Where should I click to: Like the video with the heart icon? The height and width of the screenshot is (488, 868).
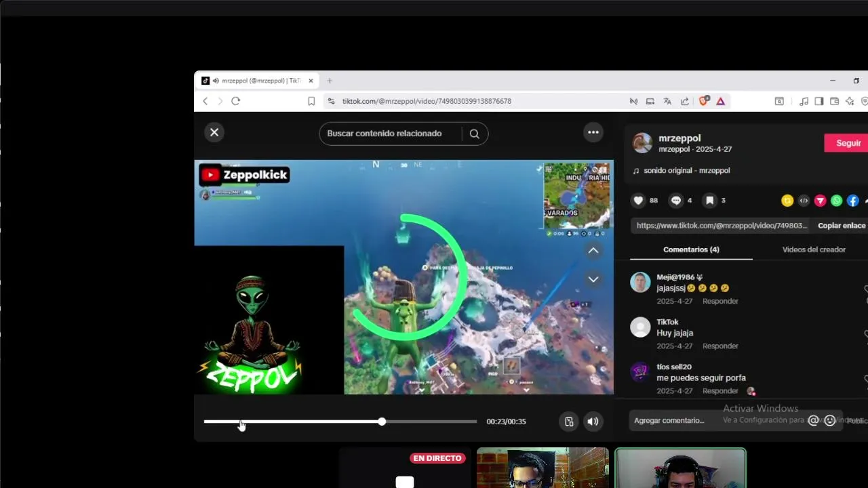click(x=638, y=201)
